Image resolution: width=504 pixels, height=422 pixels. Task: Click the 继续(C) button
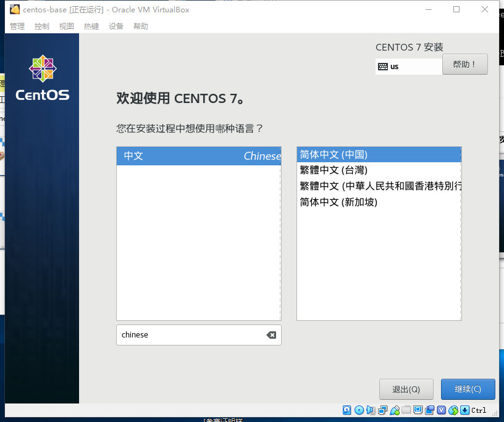tap(468, 389)
